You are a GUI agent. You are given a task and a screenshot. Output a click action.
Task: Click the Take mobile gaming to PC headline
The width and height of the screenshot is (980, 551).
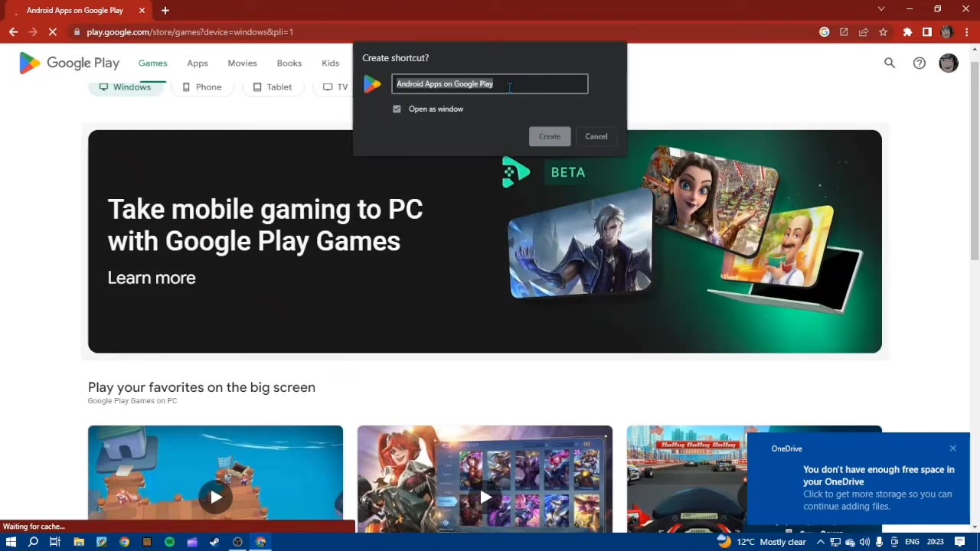pos(265,225)
